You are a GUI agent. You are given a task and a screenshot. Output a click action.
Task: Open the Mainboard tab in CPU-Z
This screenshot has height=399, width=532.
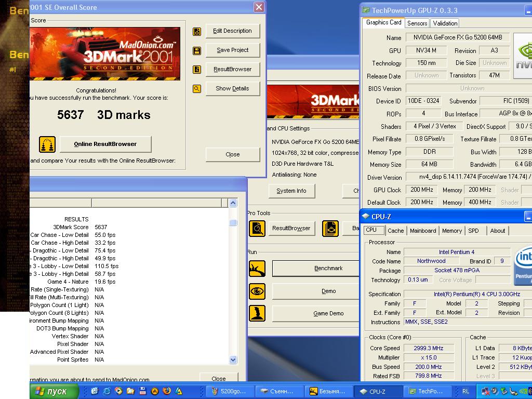[x=423, y=231]
